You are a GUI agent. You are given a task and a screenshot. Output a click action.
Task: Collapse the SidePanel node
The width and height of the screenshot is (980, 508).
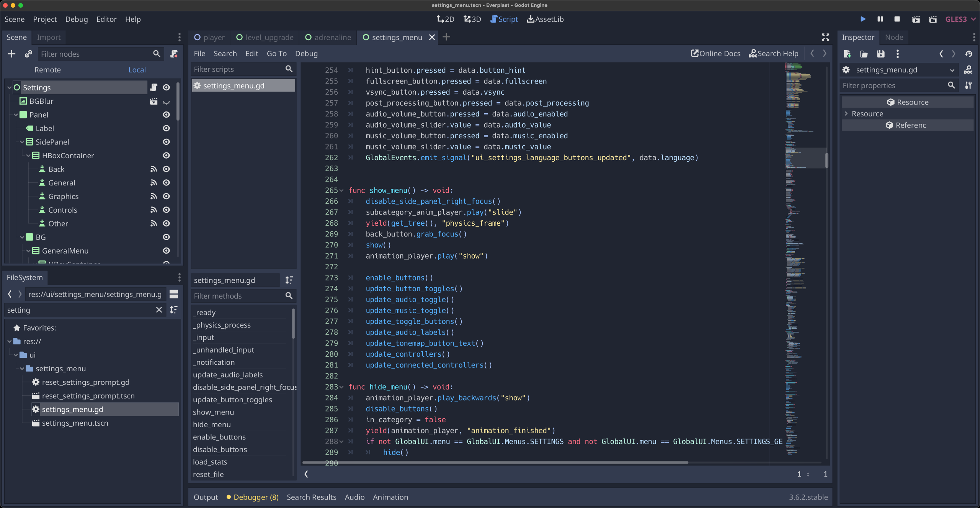[22, 142]
